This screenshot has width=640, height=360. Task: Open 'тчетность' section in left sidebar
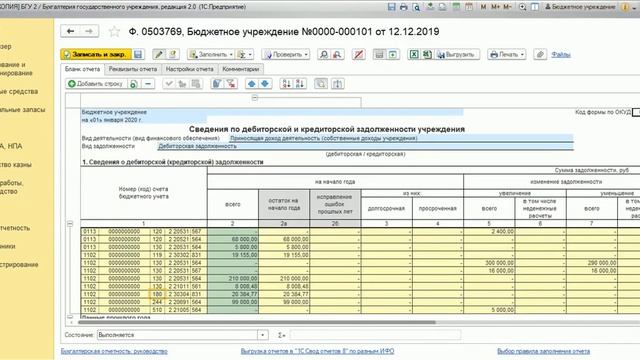[15, 228]
